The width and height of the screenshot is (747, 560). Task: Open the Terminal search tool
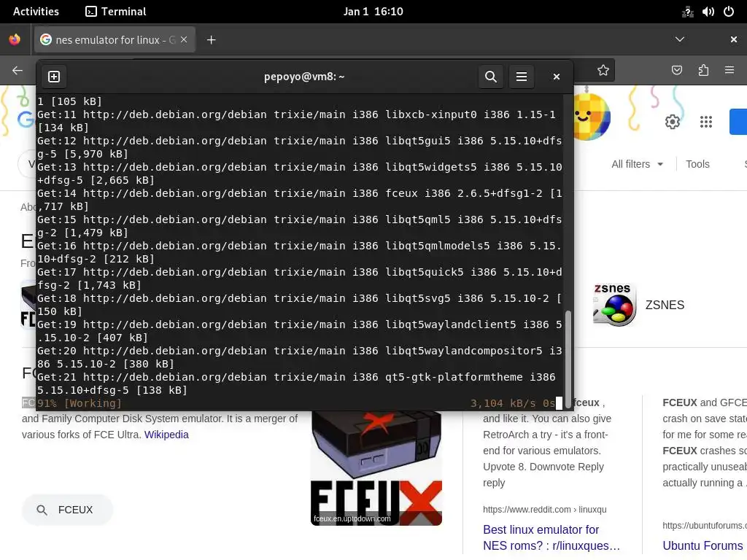pyautogui.click(x=491, y=77)
